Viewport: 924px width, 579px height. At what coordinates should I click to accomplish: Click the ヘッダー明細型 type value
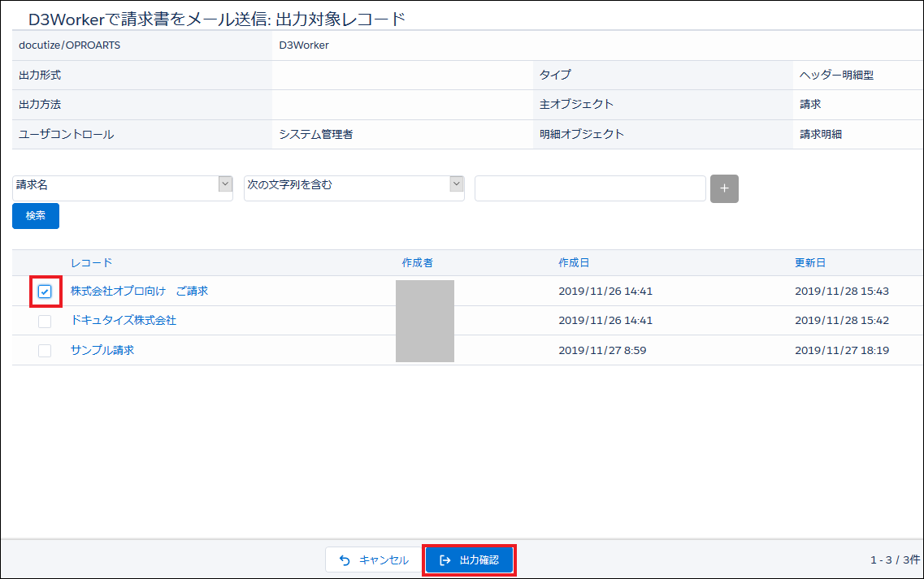pyautogui.click(x=837, y=75)
